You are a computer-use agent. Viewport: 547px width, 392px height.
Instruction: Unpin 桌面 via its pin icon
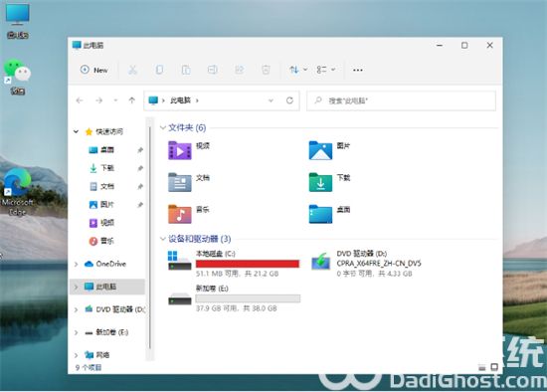(140, 150)
